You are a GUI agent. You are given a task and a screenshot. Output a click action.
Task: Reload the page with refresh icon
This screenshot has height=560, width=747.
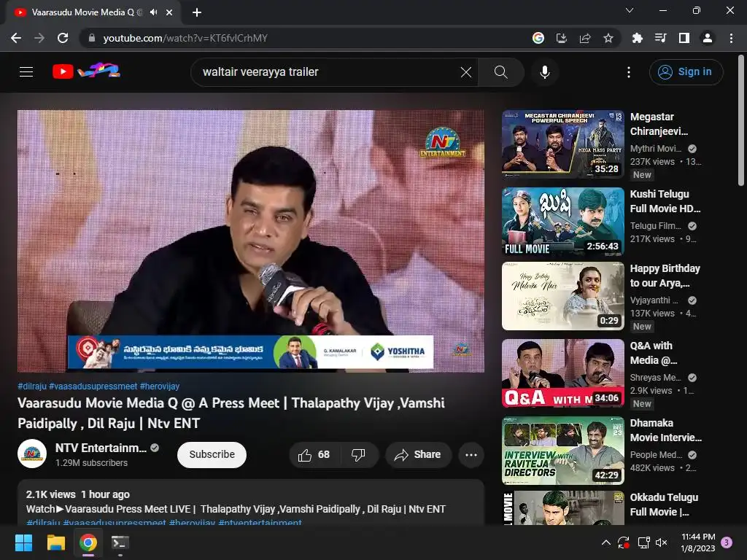pos(63,38)
